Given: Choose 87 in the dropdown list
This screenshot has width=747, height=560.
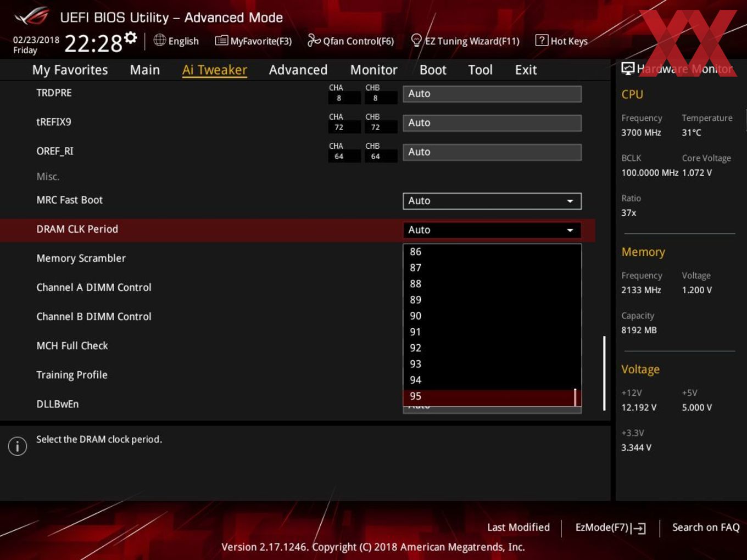Looking at the screenshot, I should tap(492, 268).
